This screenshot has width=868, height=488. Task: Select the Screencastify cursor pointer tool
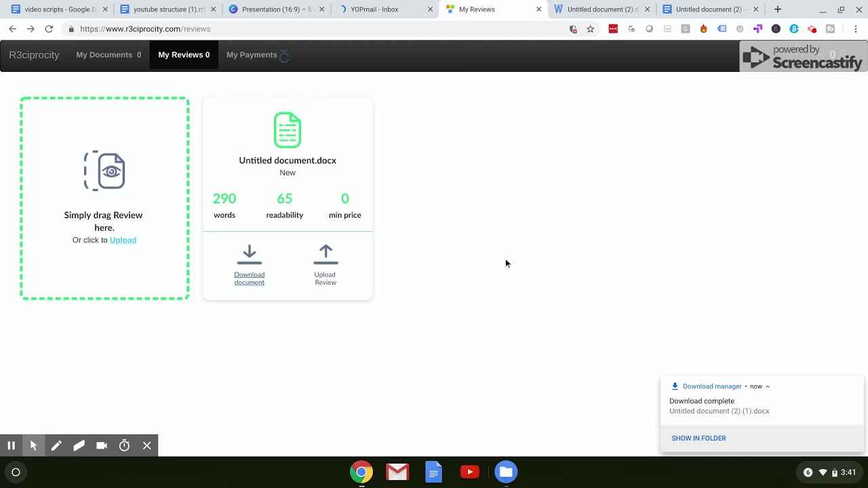33,445
